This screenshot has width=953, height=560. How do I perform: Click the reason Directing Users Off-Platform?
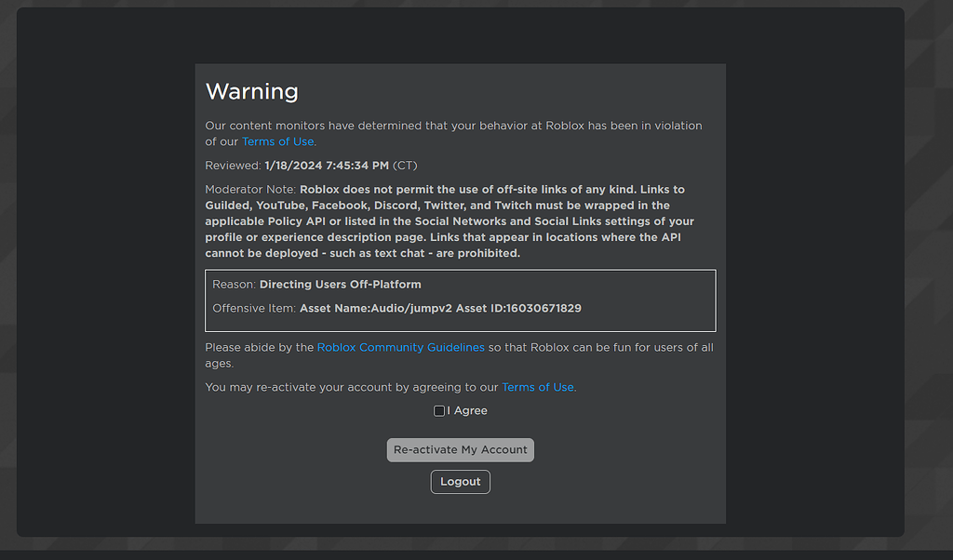pos(341,285)
